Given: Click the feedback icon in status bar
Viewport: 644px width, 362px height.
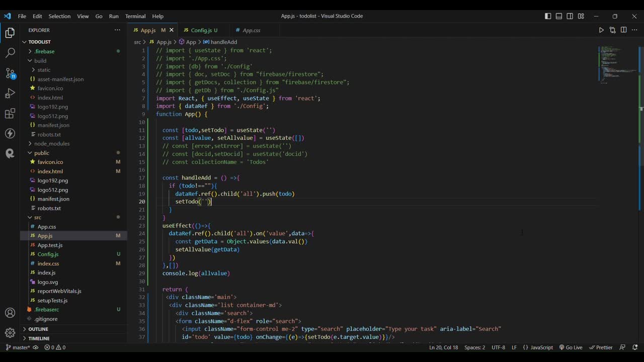Looking at the screenshot, I should 622,347.
